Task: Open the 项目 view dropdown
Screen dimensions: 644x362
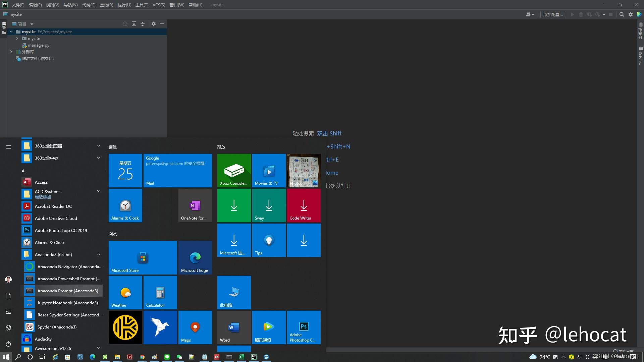Action: coord(32,24)
